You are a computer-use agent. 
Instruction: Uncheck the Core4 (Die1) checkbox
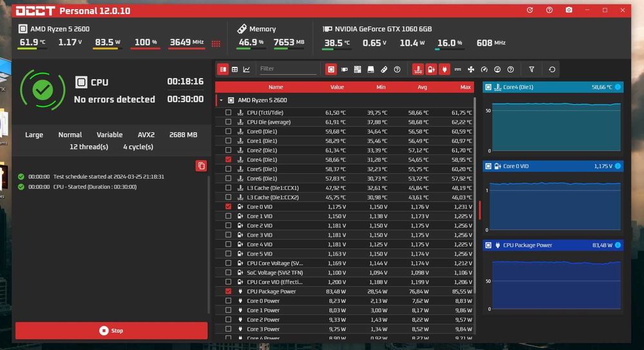tap(229, 160)
